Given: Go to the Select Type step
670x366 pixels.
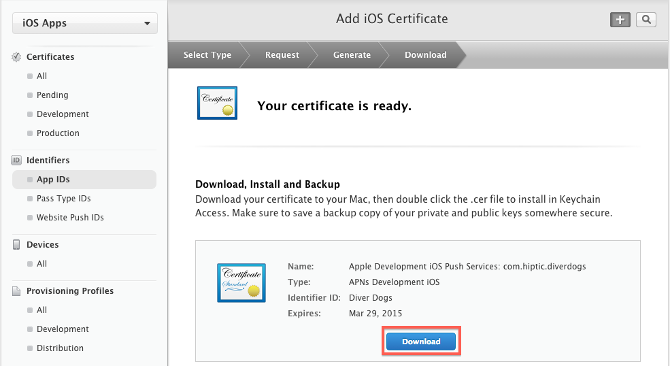Looking at the screenshot, I should pos(207,55).
